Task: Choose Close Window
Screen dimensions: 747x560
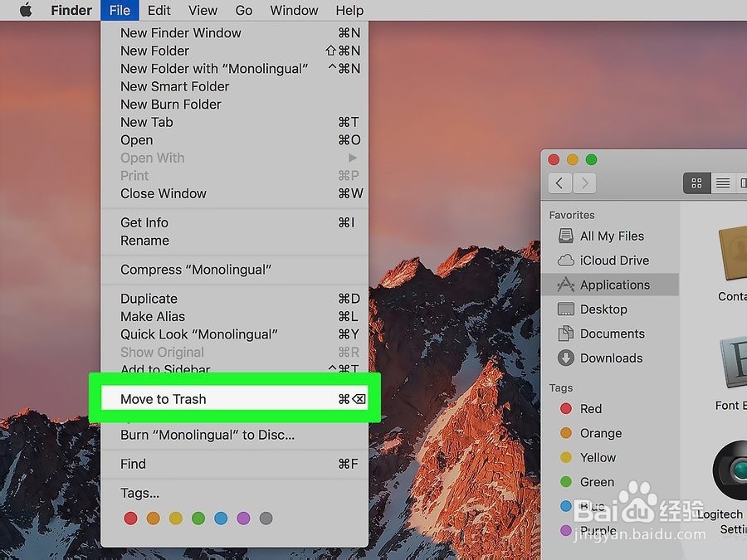Action: tap(234, 193)
